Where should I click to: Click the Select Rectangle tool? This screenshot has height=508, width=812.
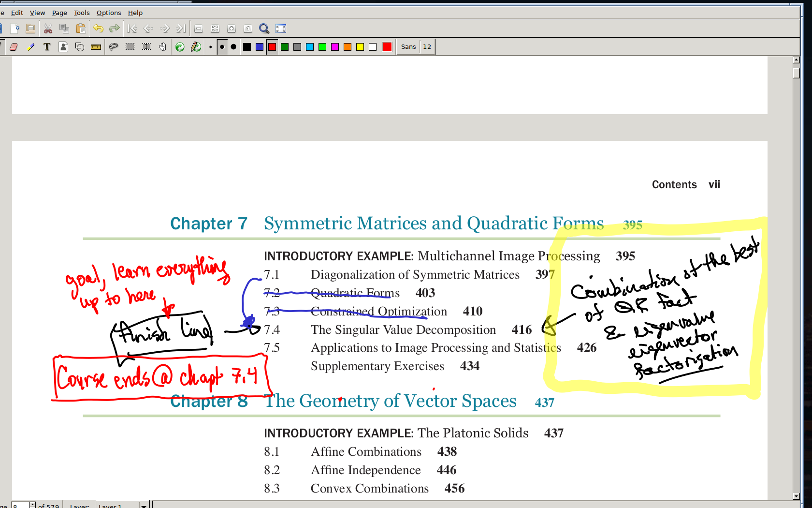coord(130,47)
